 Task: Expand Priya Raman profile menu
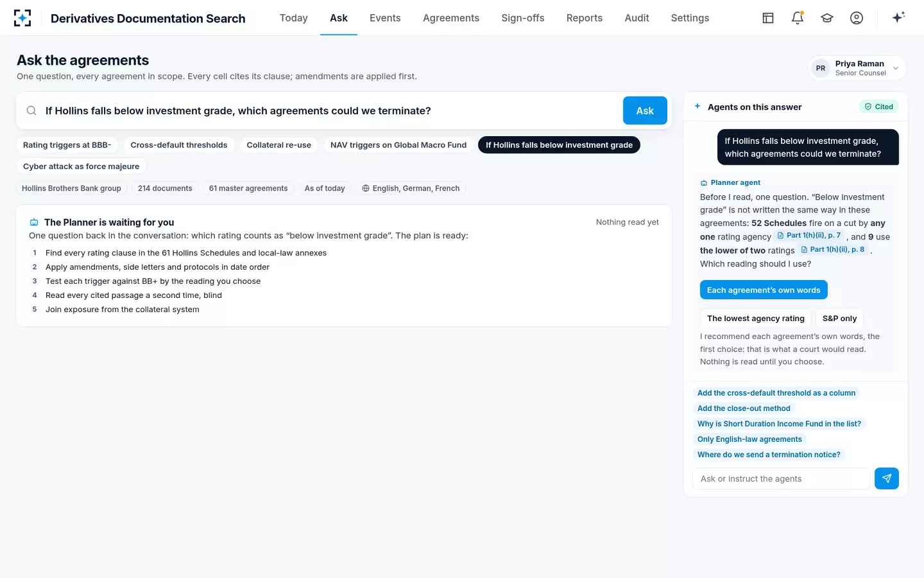[x=857, y=68]
